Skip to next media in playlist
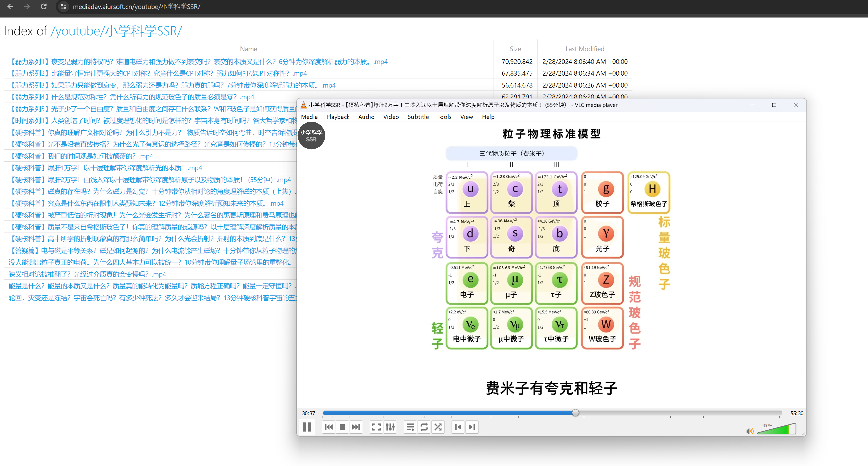This screenshot has height=466, width=868. 356,427
